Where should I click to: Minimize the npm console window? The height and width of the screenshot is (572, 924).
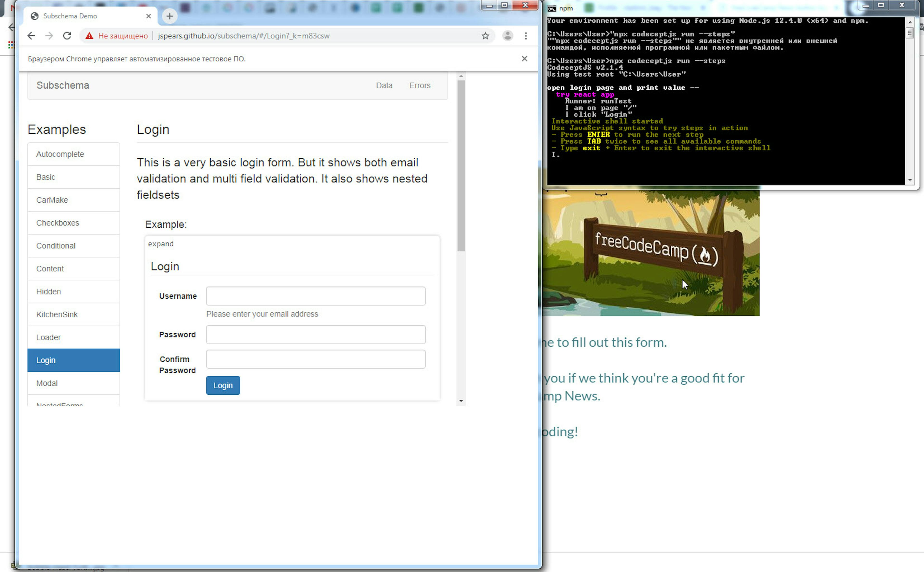[865, 5]
